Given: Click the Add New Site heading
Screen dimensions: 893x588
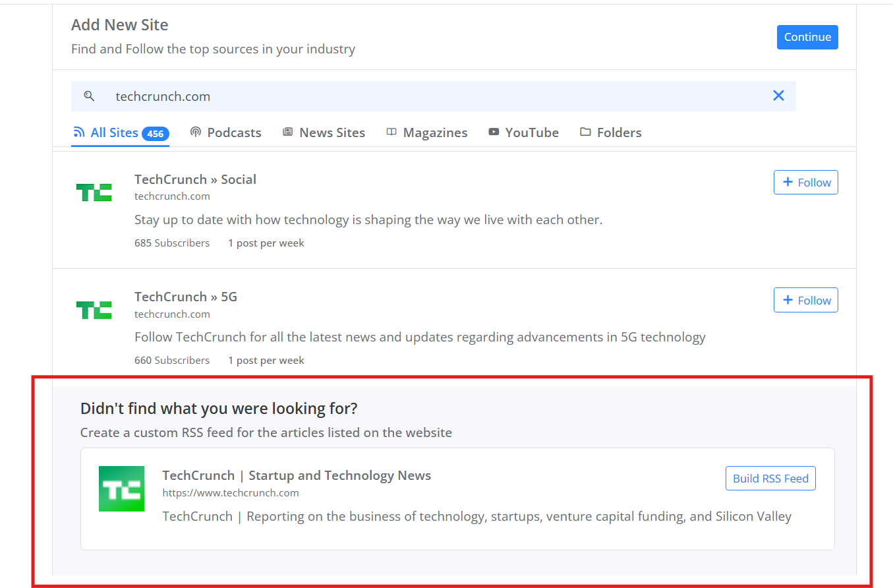Looking at the screenshot, I should pyautogui.click(x=120, y=25).
